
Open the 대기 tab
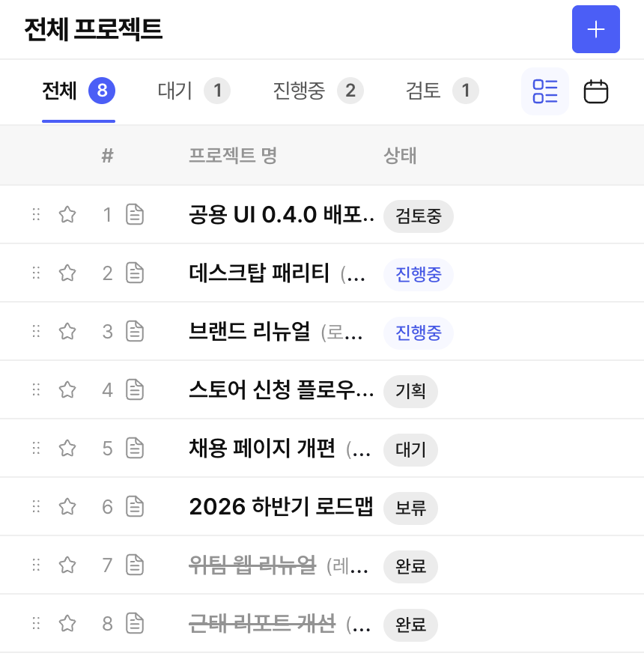click(194, 91)
